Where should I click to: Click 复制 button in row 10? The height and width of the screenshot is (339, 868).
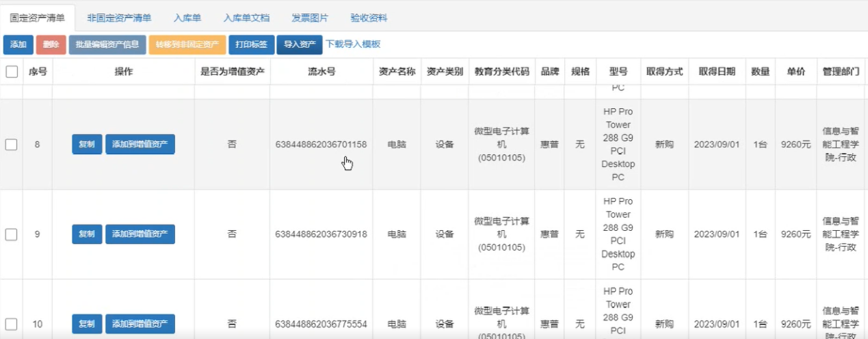pyautogui.click(x=87, y=324)
